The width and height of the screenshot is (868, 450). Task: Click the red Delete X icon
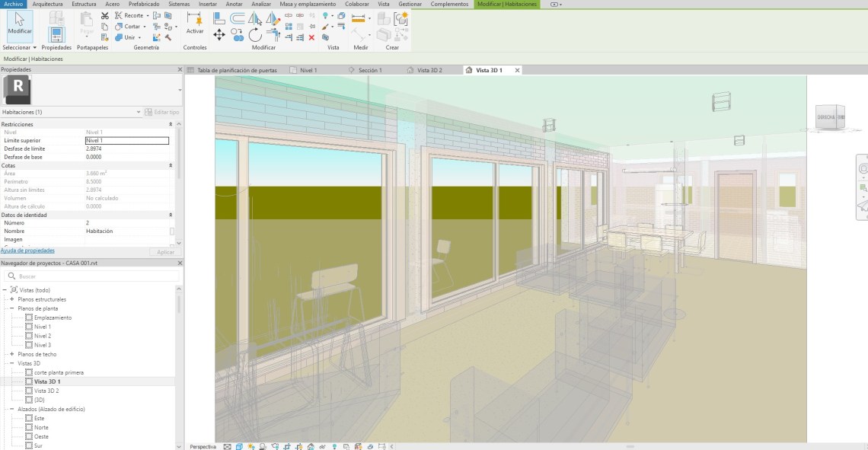click(x=311, y=37)
